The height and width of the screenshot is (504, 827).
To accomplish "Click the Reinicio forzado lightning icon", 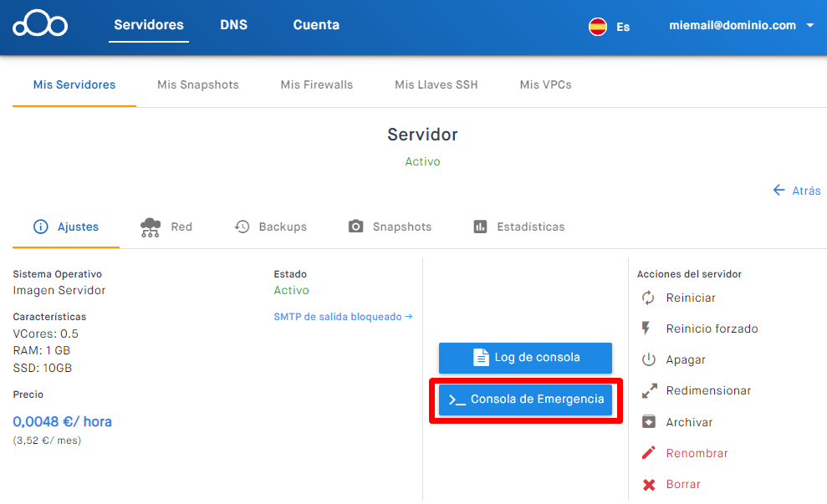I will pos(648,328).
